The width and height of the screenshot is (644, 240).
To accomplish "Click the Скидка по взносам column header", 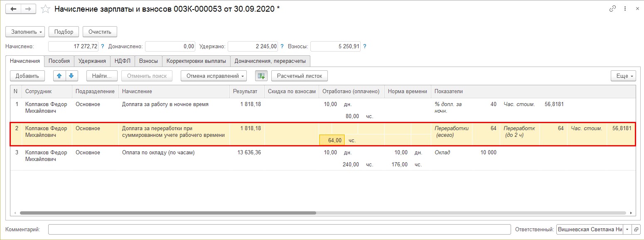I will (292, 92).
